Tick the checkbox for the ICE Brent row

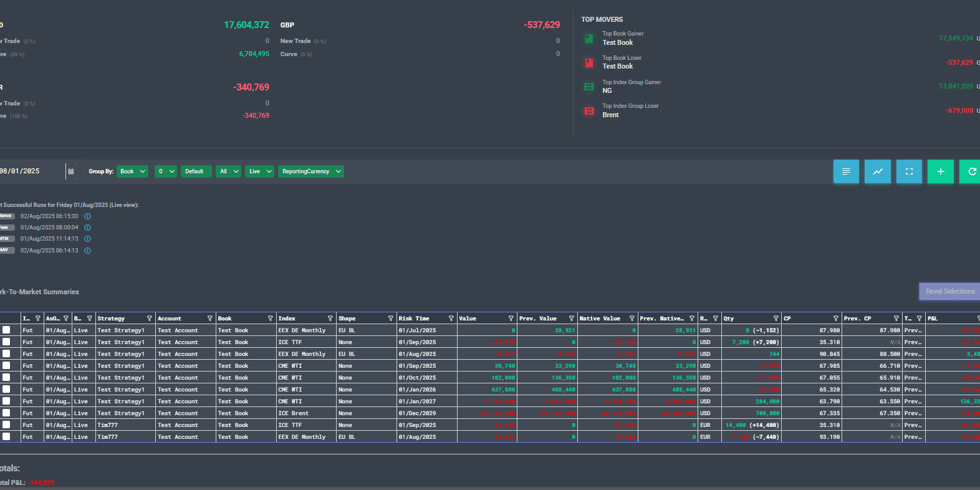[6, 413]
